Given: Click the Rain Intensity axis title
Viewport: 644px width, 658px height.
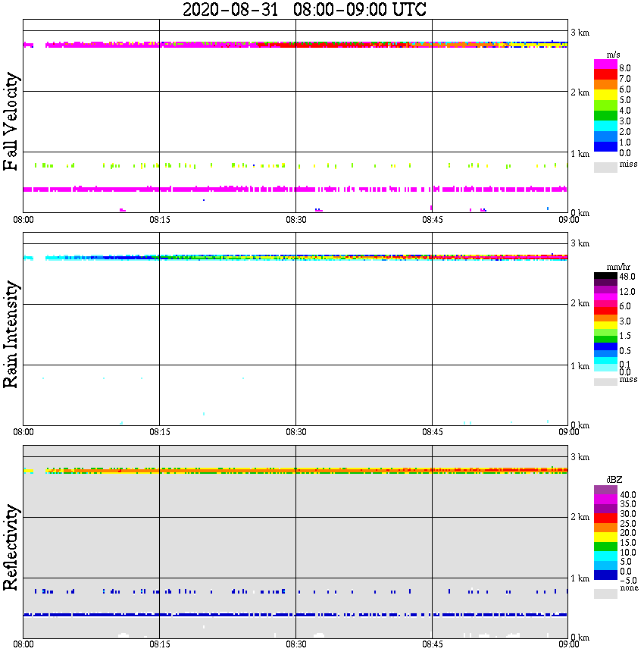Looking at the screenshot, I should (x=11, y=334).
